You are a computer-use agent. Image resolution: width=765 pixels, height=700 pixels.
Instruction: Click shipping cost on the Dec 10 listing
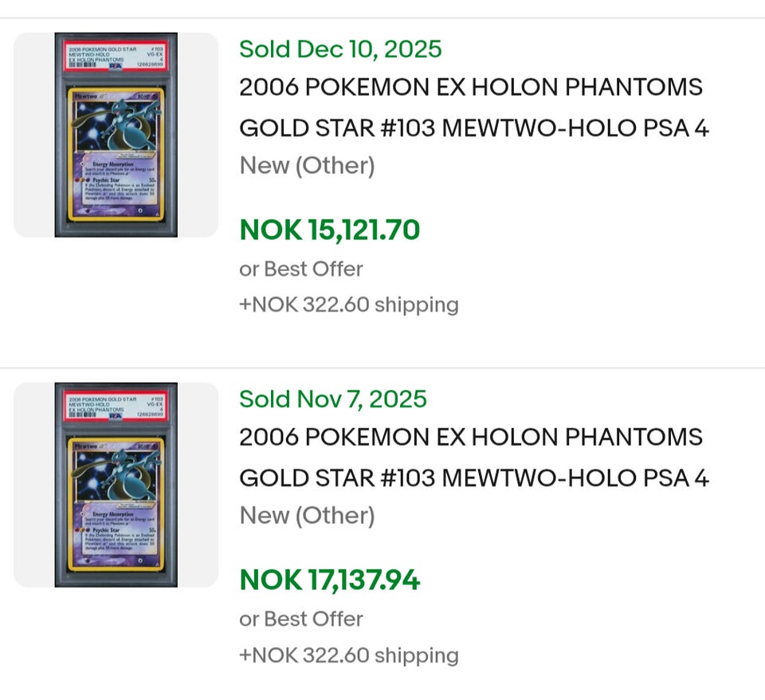(348, 305)
